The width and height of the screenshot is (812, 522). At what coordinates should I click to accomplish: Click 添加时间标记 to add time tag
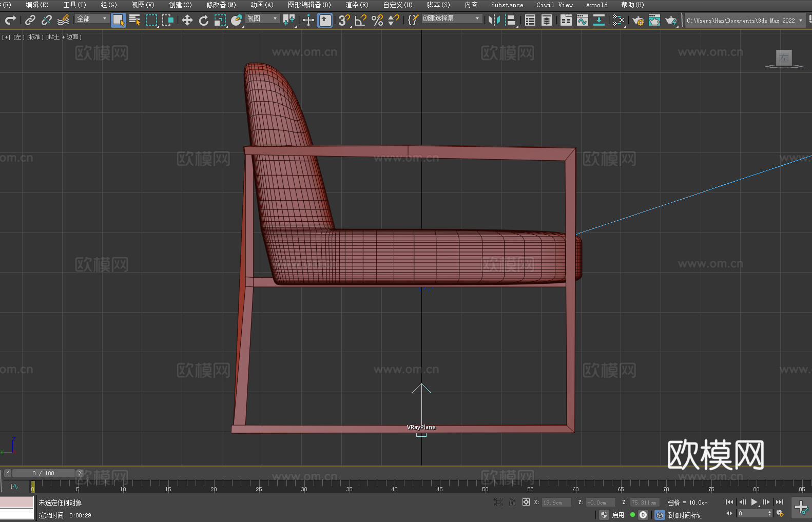[685, 515]
